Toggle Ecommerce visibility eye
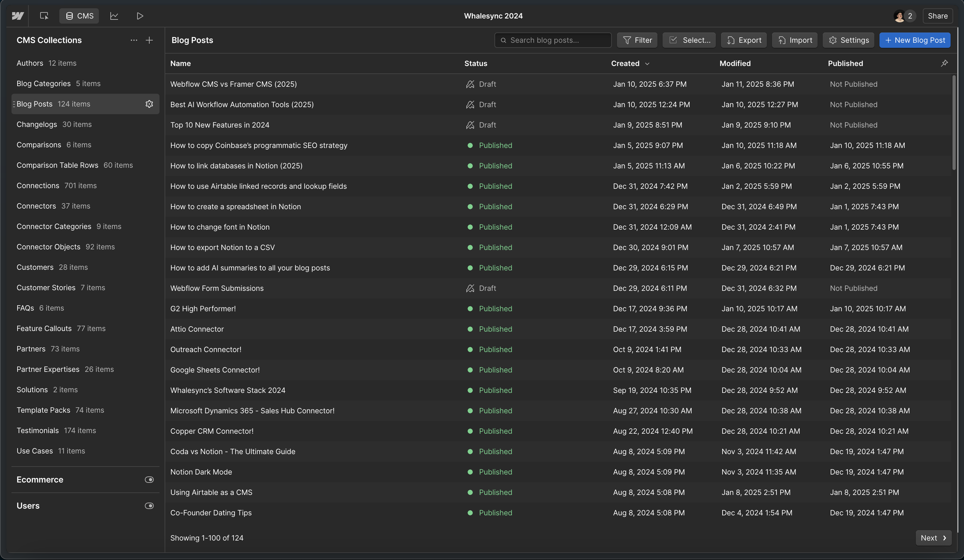Screen dimensions: 964x560 pyautogui.click(x=149, y=480)
